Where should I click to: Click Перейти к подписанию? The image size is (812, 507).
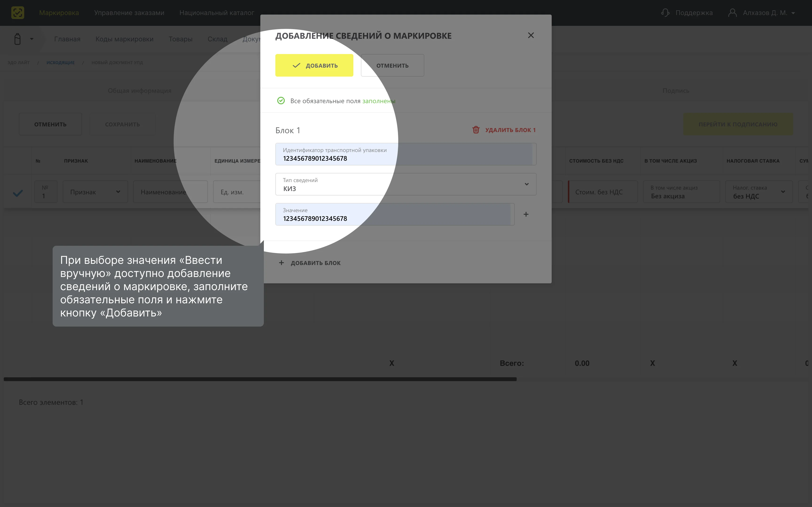738,124
